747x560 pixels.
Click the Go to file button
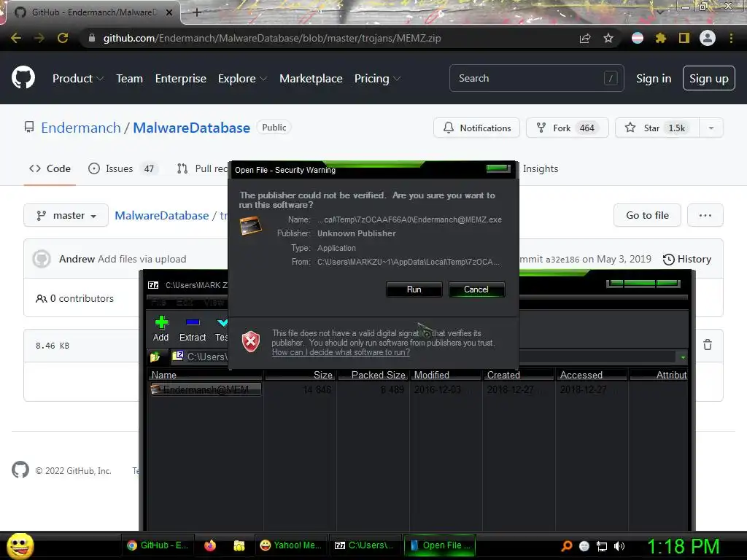point(647,215)
